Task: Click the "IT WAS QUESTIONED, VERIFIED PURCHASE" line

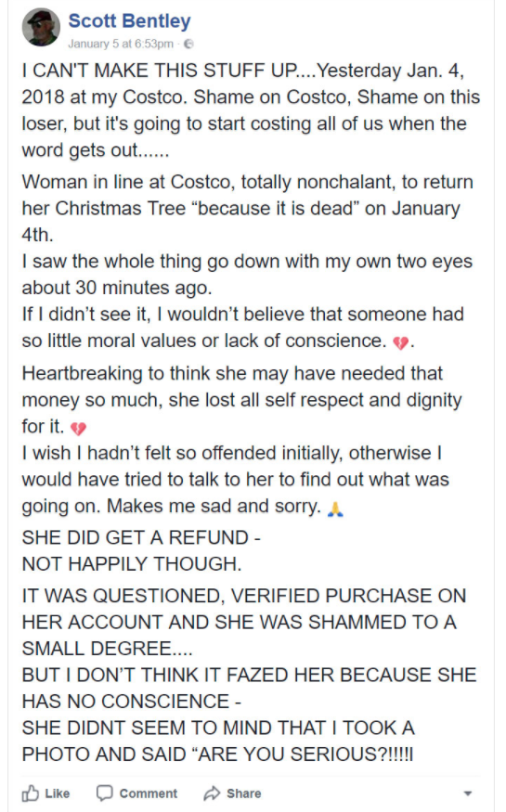Action: pos(244,596)
